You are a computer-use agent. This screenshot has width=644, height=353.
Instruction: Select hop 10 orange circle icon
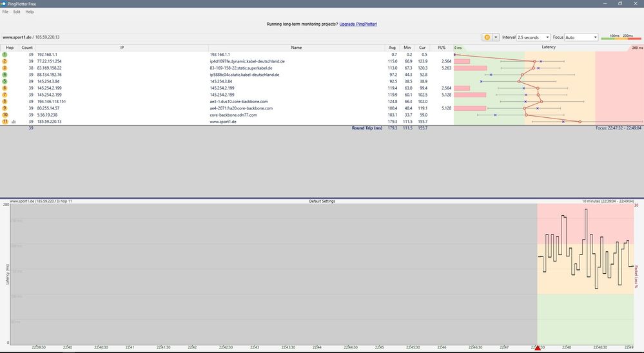pyautogui.click(x=5, y=115)
